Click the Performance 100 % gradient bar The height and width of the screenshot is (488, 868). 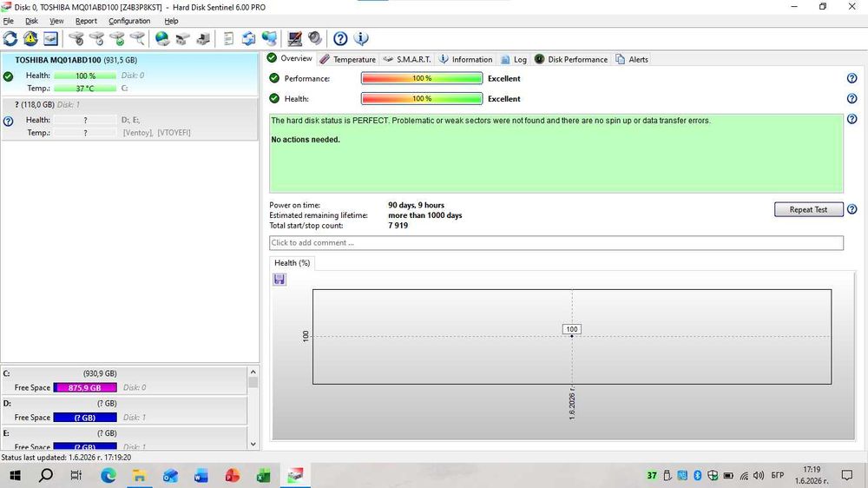pyautogui.click(x=422, y=78)
